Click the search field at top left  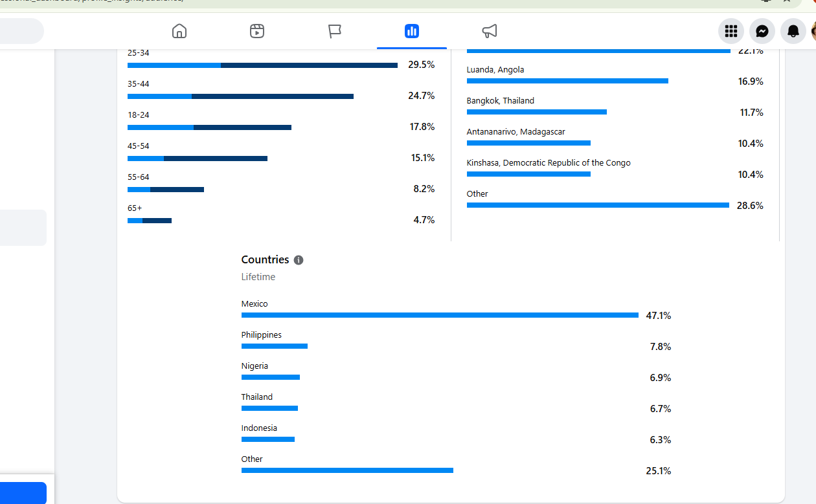click(x=22, y=31)
